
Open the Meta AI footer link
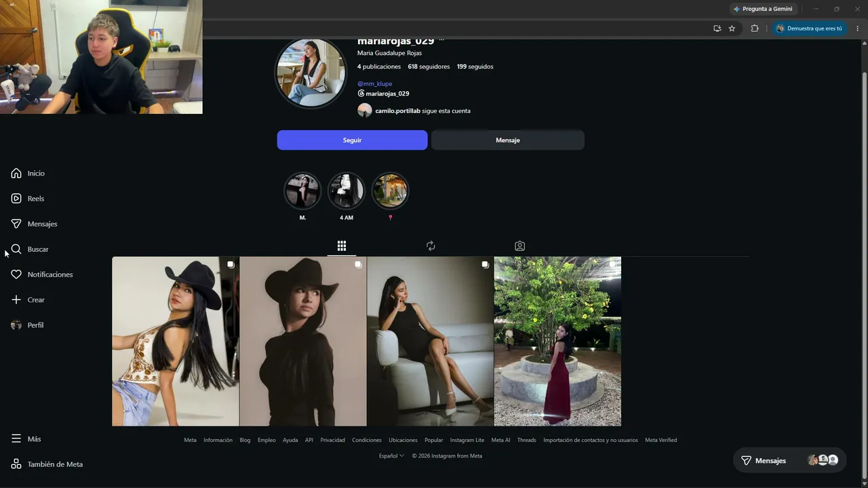tap(500, 440)
